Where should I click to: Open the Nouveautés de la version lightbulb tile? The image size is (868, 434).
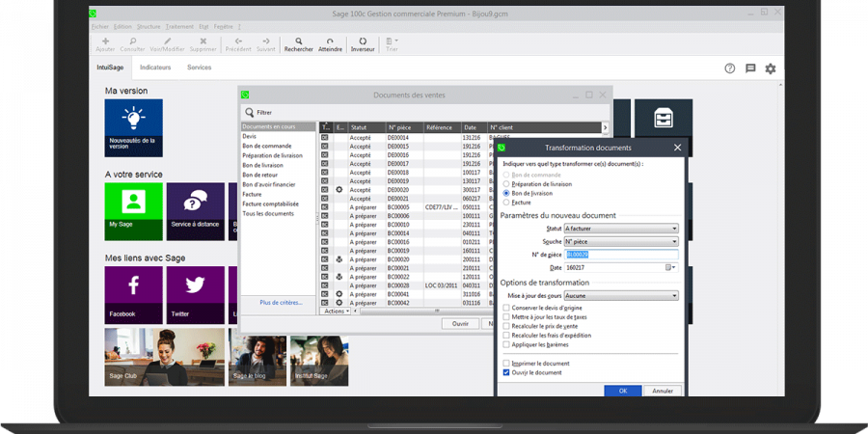tap(133, 128)
